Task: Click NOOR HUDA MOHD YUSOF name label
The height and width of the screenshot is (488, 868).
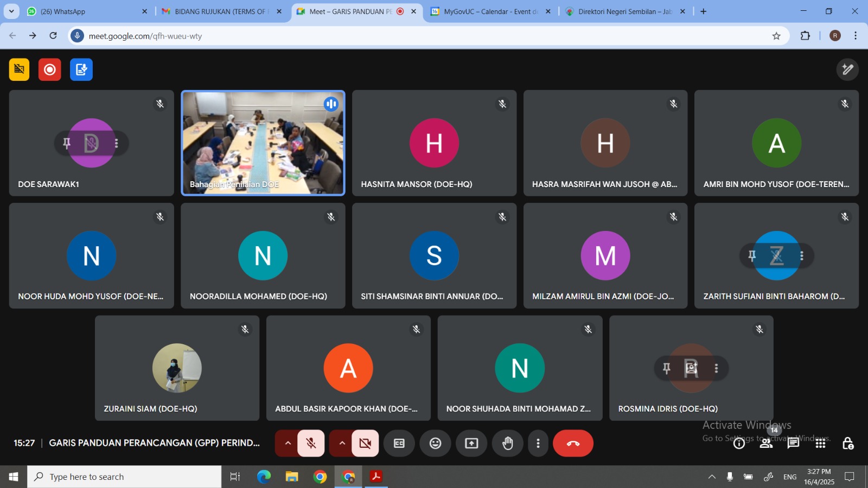Action: click(x=91, y=296)
